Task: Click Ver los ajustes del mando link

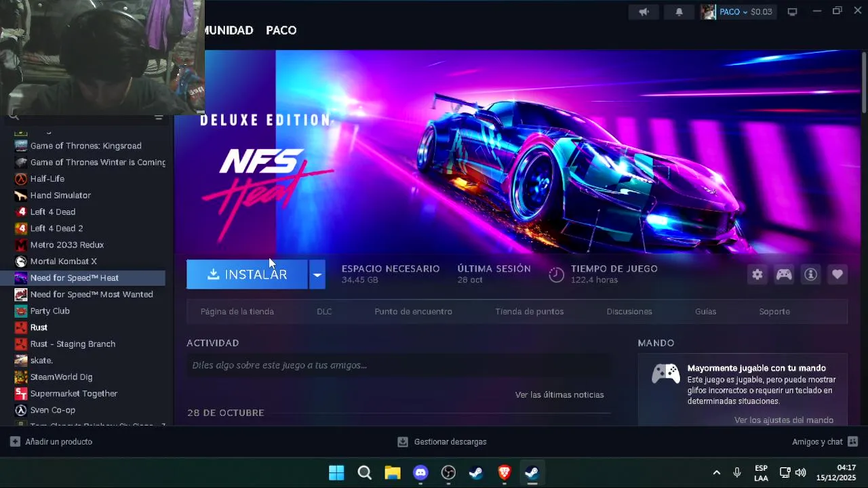Action: [x=784, y=420]
